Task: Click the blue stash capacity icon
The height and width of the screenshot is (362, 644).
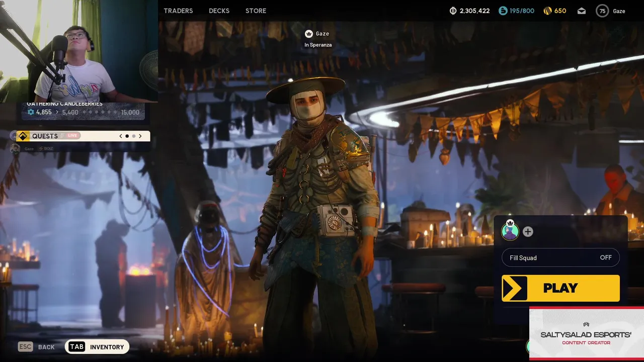Action: (503, 11)
